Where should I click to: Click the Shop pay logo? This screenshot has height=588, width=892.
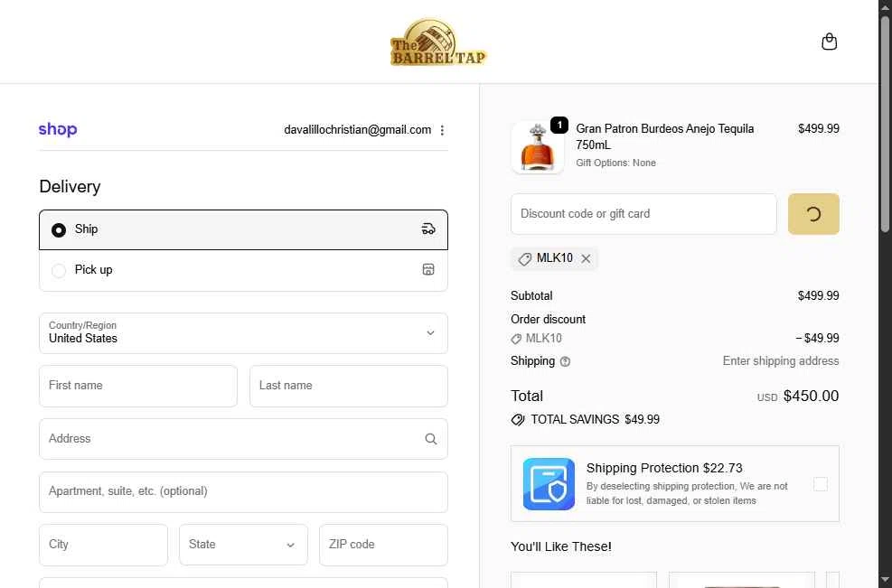tap(58, 130)
